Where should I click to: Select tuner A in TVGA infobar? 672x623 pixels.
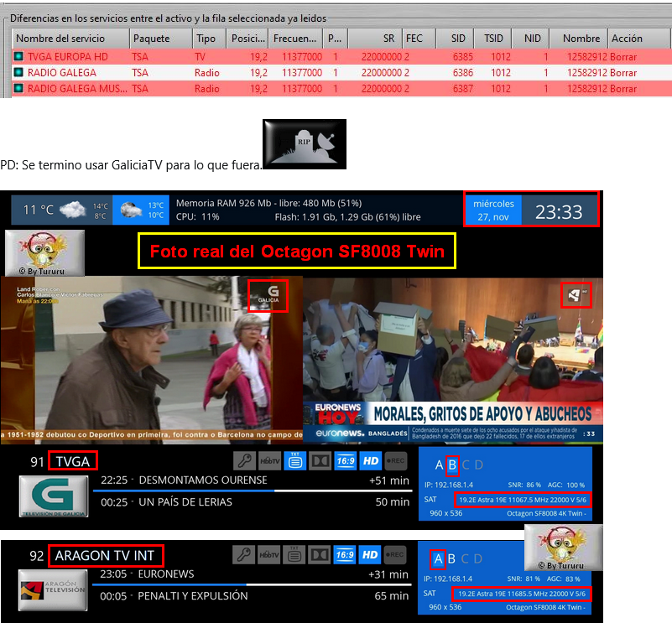pos(439,465)
